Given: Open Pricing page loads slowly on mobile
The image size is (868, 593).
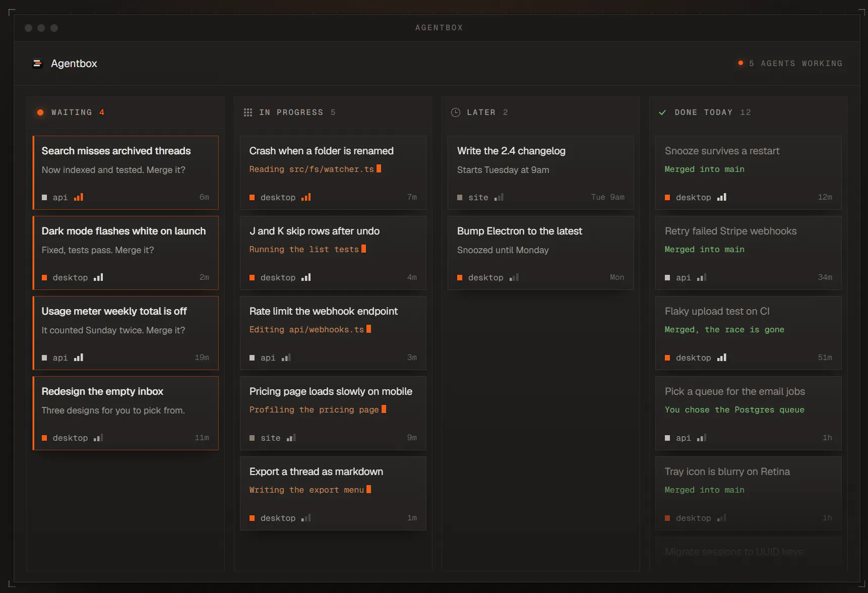Looking at the screenshot, I should coord(333,413).
